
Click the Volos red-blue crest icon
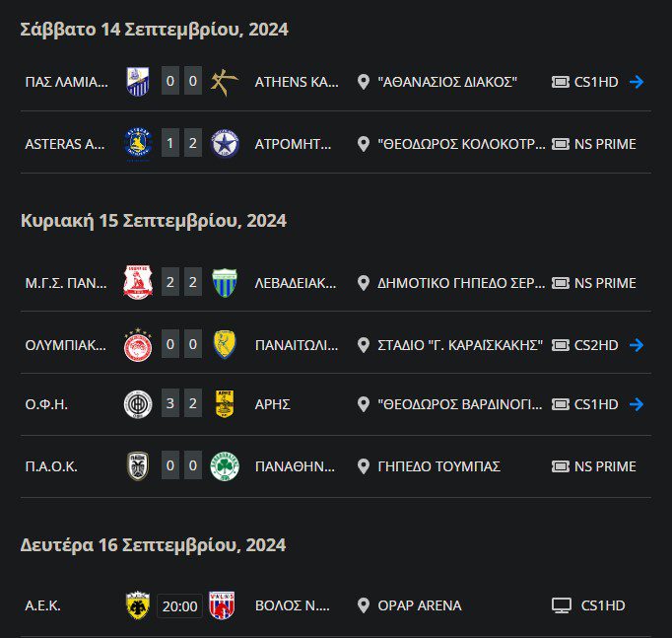point(224,605)
